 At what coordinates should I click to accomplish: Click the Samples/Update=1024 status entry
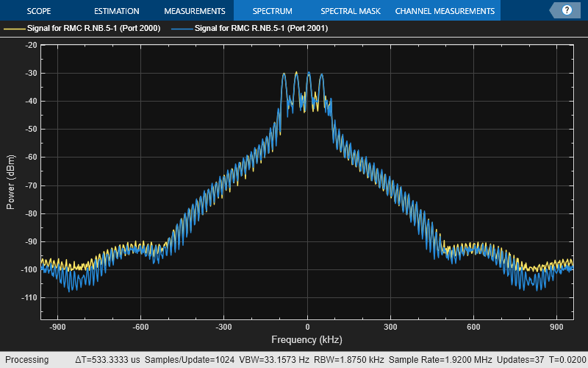190,360
